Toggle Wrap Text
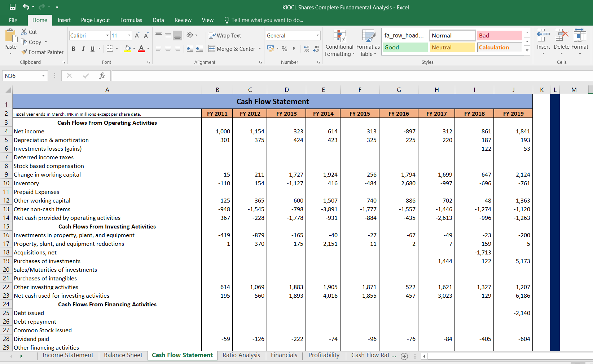This screenshot has width=593, height=364. pyautogui.click(x=225, y=35)
